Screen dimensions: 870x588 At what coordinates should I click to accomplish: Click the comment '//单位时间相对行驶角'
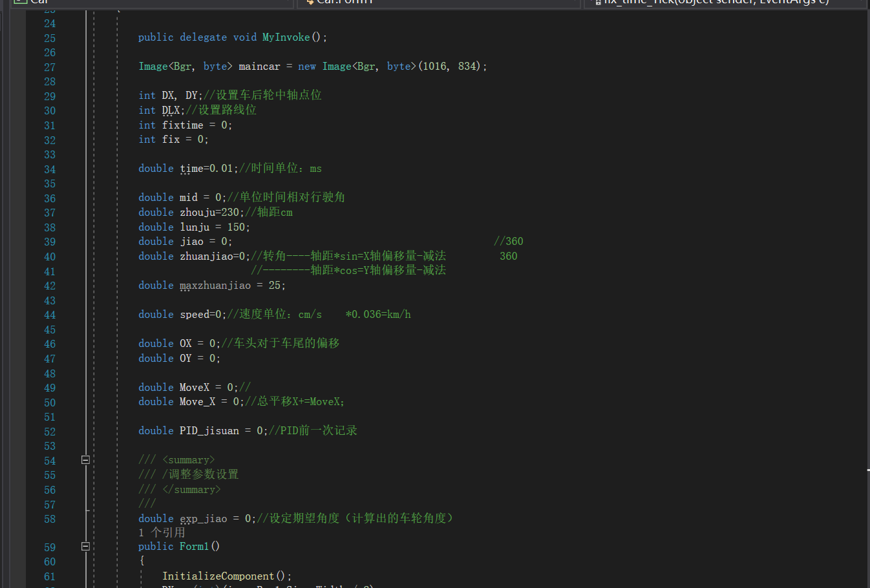(x=286, y=198)
